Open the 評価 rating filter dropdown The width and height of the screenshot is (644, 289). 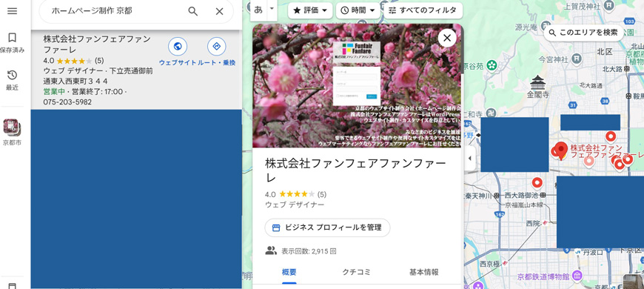310,10
